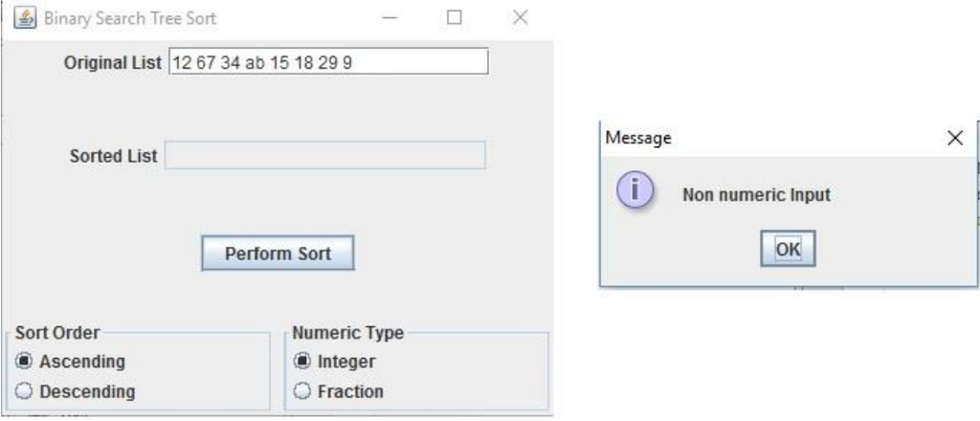
Task: Close the Binary Search Tree Sort window
Action: click(520, 17)
